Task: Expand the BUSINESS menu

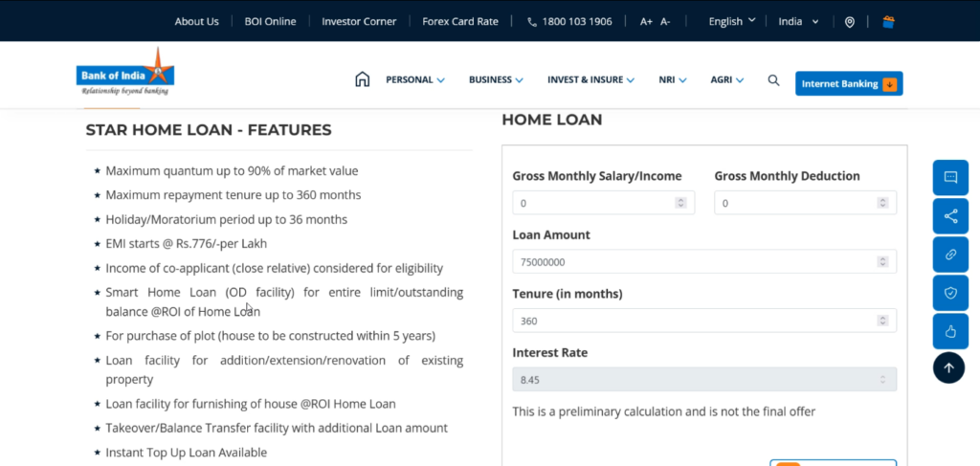Action: [496, 80]
